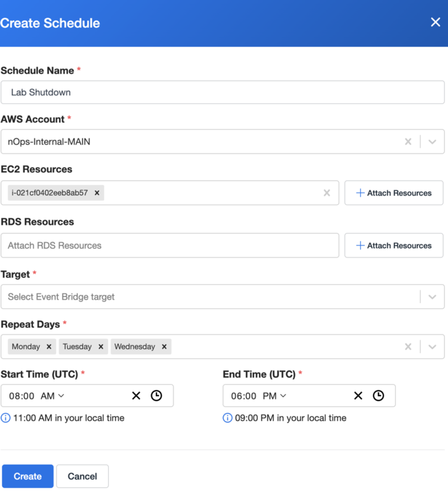Image resolution: width=448 pixels, height=493 pixels.
Task: Click the Schedule Name input field
Action: (x=223, y=92)
